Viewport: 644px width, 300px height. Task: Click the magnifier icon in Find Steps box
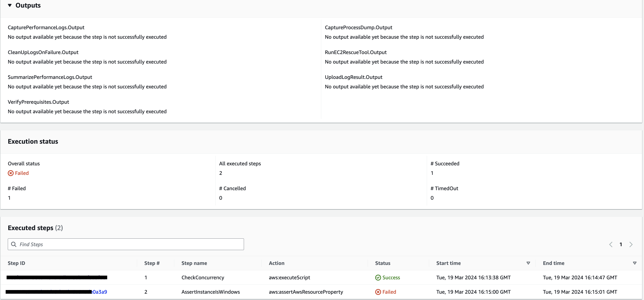14,244
